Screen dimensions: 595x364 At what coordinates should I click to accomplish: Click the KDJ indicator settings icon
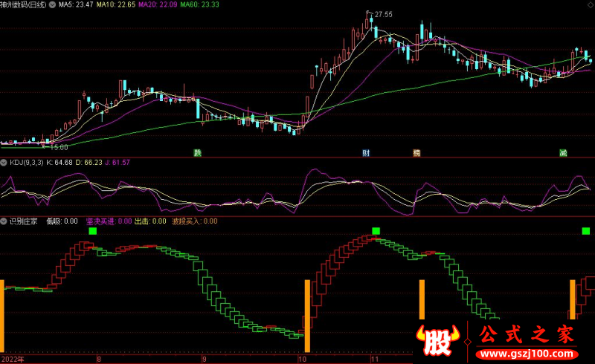click(x=4, y=162)
